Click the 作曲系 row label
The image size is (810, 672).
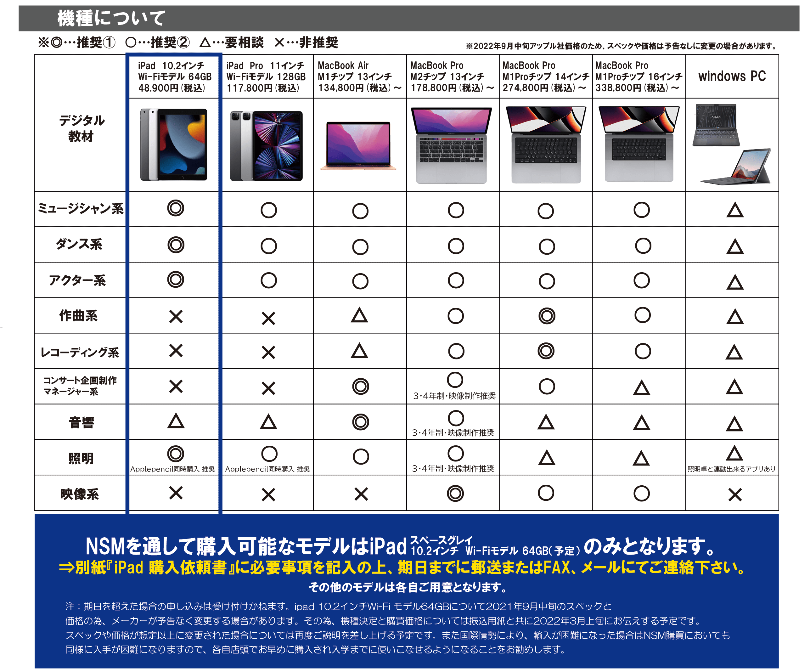point(78,316)
